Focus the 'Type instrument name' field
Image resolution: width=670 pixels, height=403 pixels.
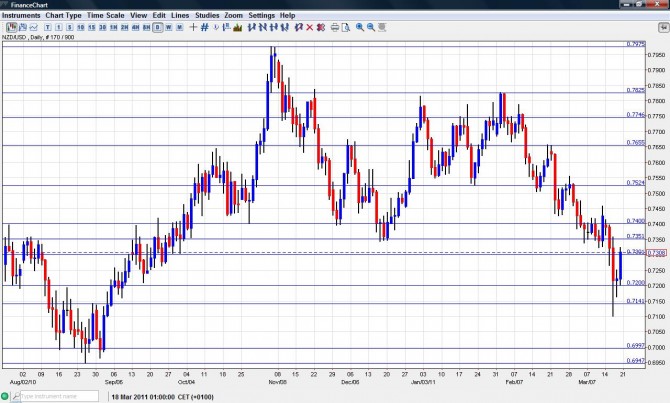[x=59, y=396]
